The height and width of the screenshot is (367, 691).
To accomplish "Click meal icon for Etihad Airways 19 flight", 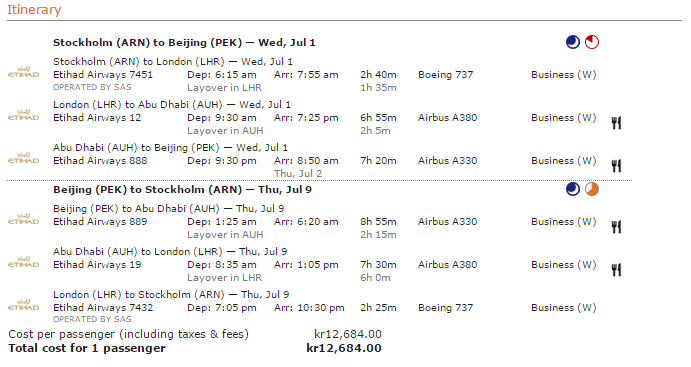I will tap(616, 270).
